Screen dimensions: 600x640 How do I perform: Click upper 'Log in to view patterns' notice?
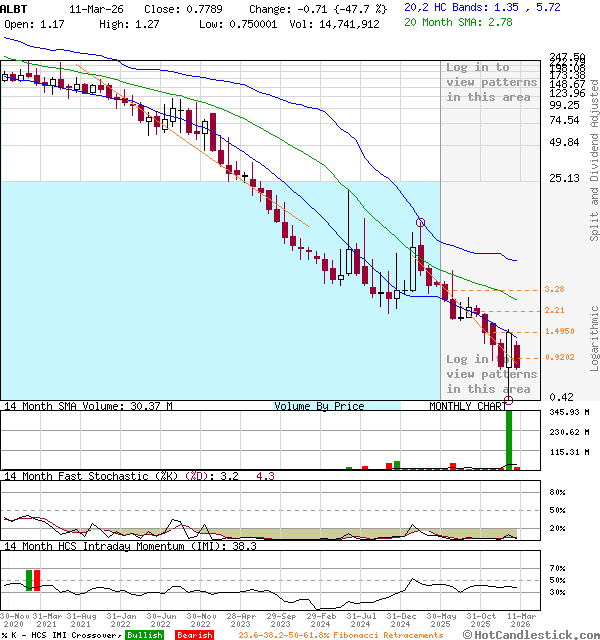pos(491,82)
